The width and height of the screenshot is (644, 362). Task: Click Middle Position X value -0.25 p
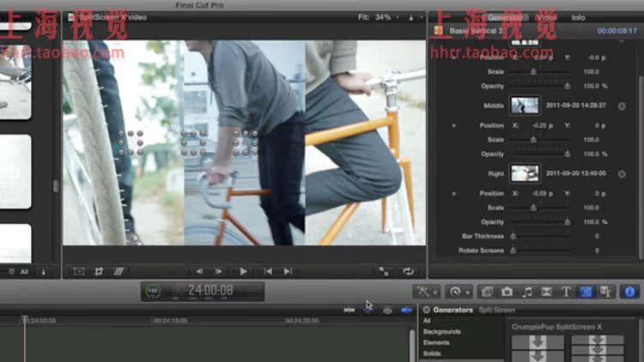tap(542, 125)
